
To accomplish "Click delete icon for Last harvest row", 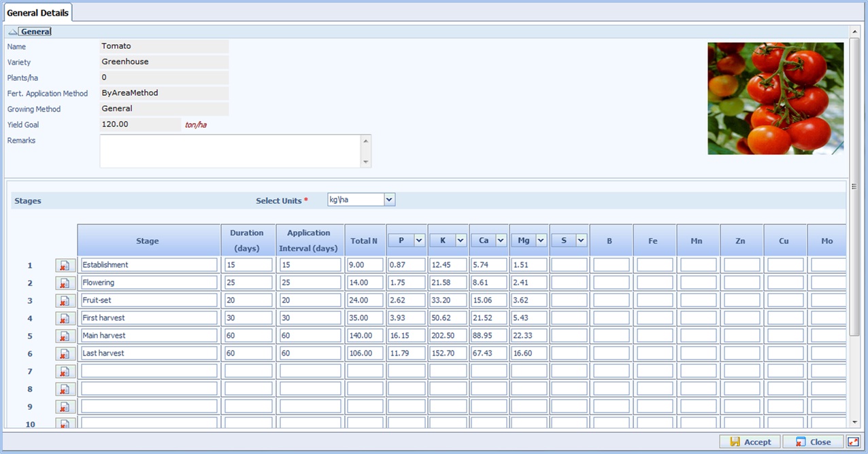I will pyautogui.click(x=65, y=354).
